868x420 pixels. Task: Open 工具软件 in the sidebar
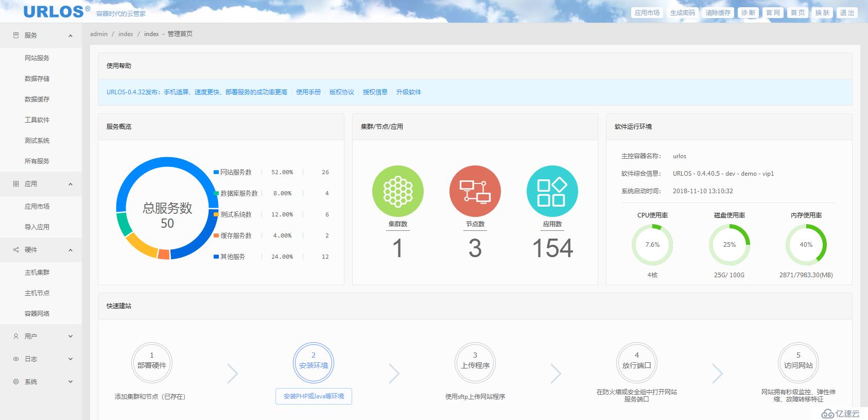[37, 120]
